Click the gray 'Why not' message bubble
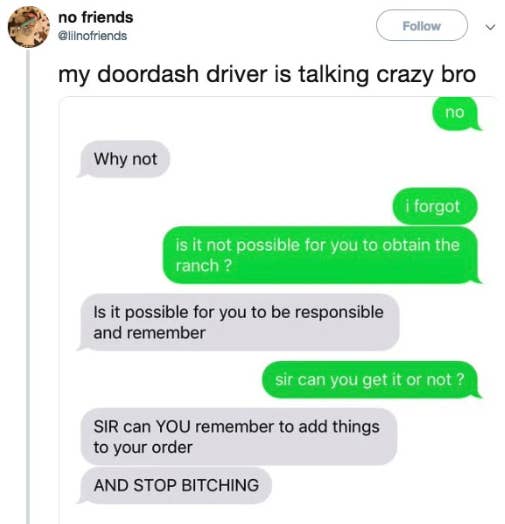 (x=124, y=159)
